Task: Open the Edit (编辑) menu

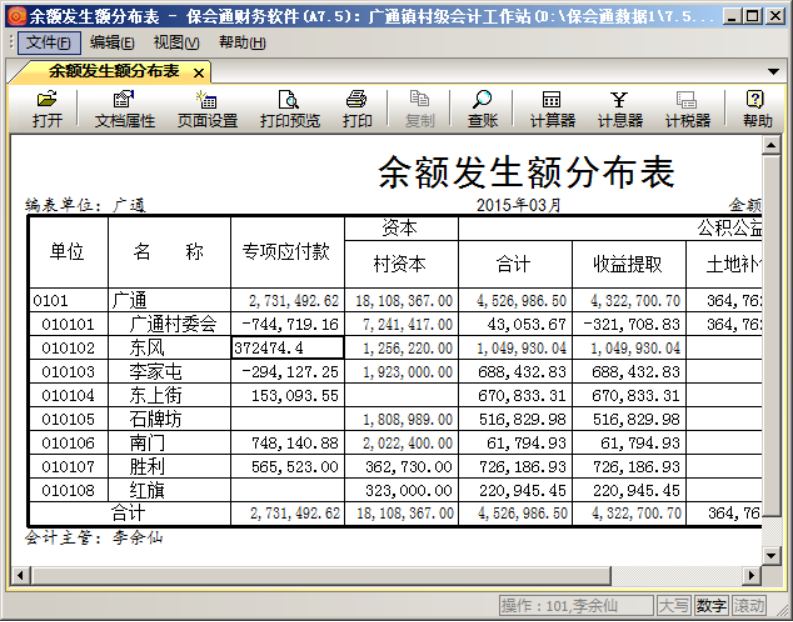Action: pyautogui.click(x=112, y=43)
